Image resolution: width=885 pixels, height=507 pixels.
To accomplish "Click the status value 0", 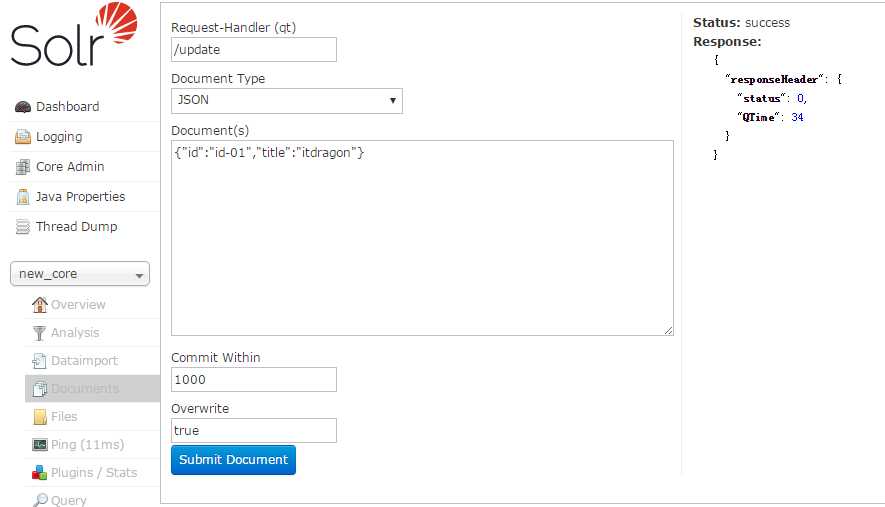I will tap(801, 98).
